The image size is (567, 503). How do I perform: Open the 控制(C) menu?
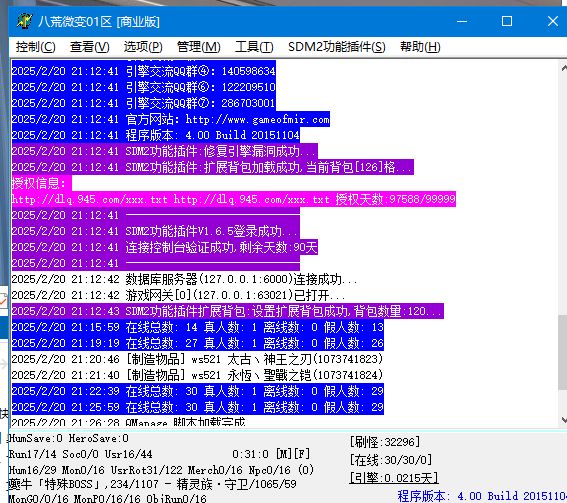(x=35, y=47)
